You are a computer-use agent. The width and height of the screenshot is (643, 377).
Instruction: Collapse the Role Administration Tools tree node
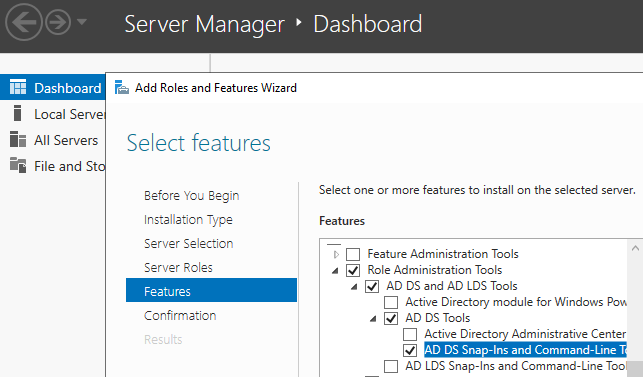(335, 271)
